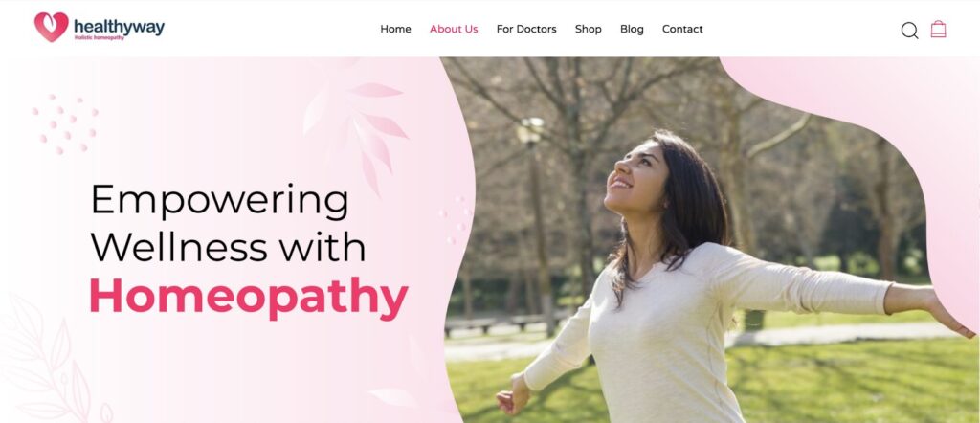Go to the Home page

pos(395,29)
